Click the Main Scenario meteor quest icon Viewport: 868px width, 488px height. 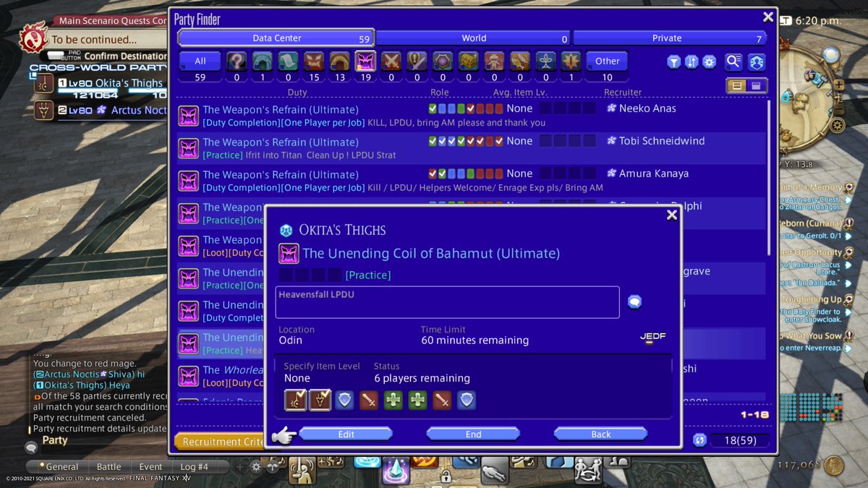[x=33, y=36]
